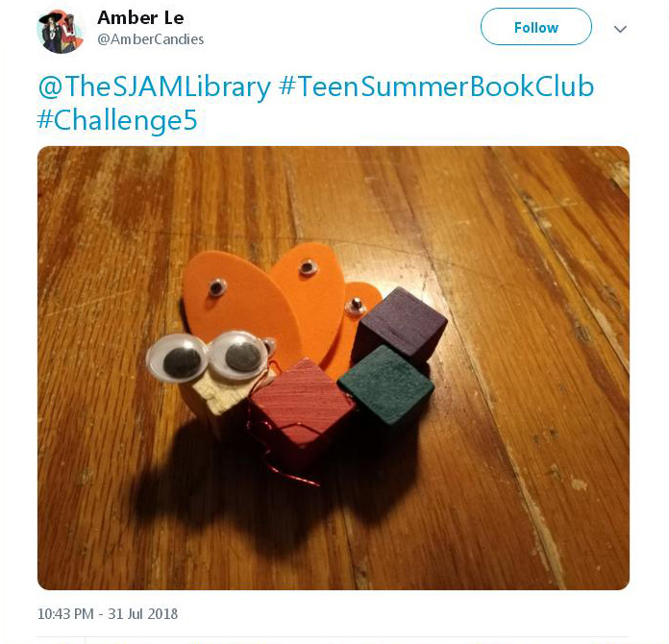This screenshot has height=644, width=669.
Task: Open the @AmberCandies handle link
Action: (151, 39)
